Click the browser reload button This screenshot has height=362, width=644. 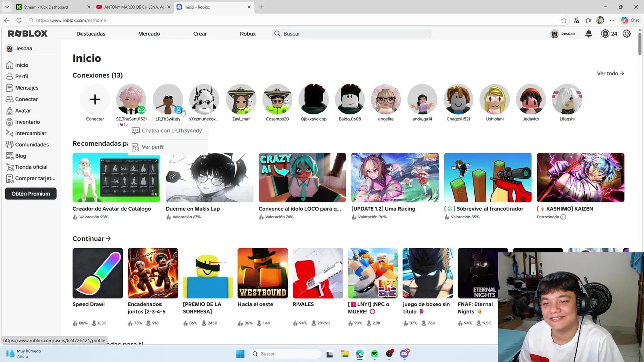tap(19, 20)
